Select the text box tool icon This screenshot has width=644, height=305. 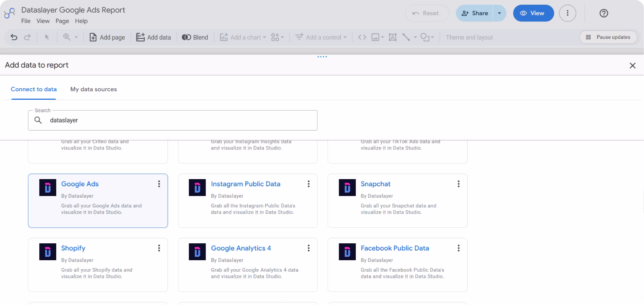point(392,37)
